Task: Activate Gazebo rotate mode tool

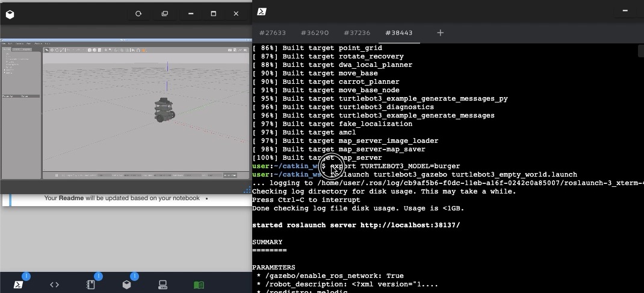Action: (57, 50)
